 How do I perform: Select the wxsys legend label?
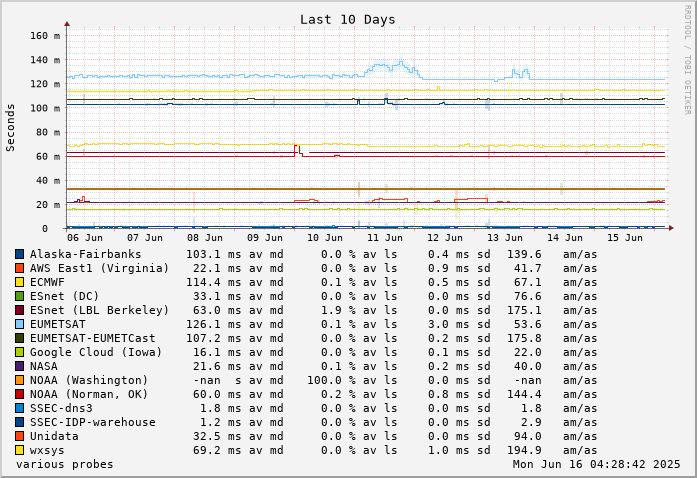(47, 450)
